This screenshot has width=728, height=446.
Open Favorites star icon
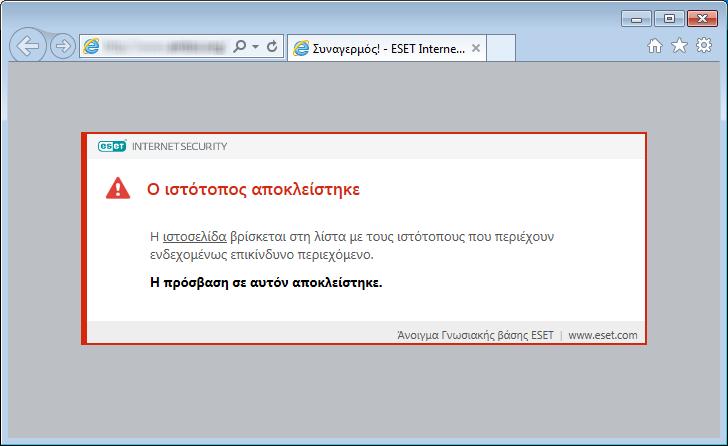coord(679,45)
